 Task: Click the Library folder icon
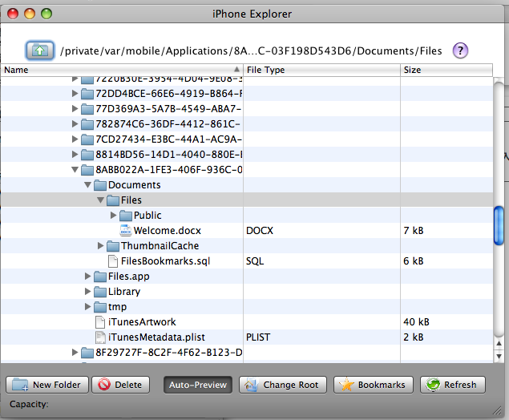coord(100,292)
